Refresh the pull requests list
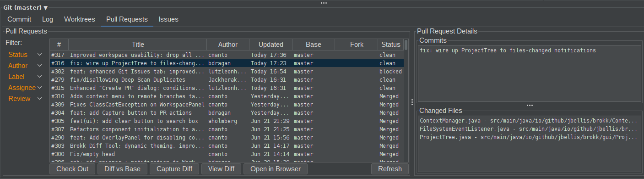This screenshot has width=644, height=179. point(390,169)
